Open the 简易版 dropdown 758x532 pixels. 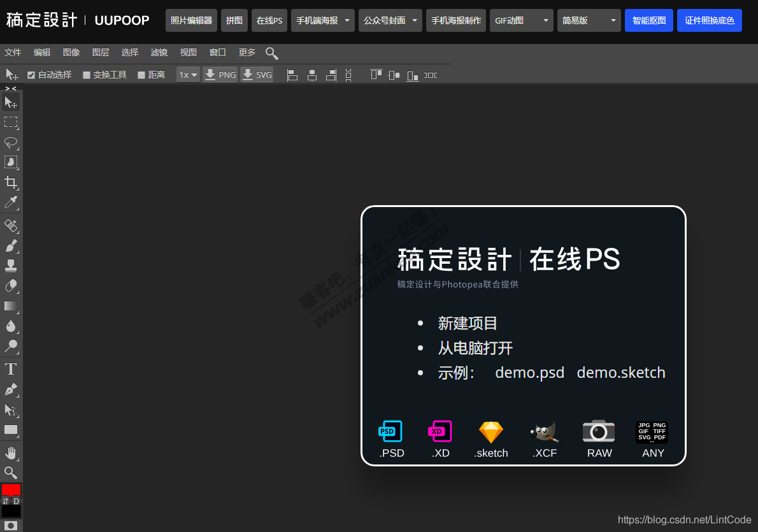tap(589, 20)
